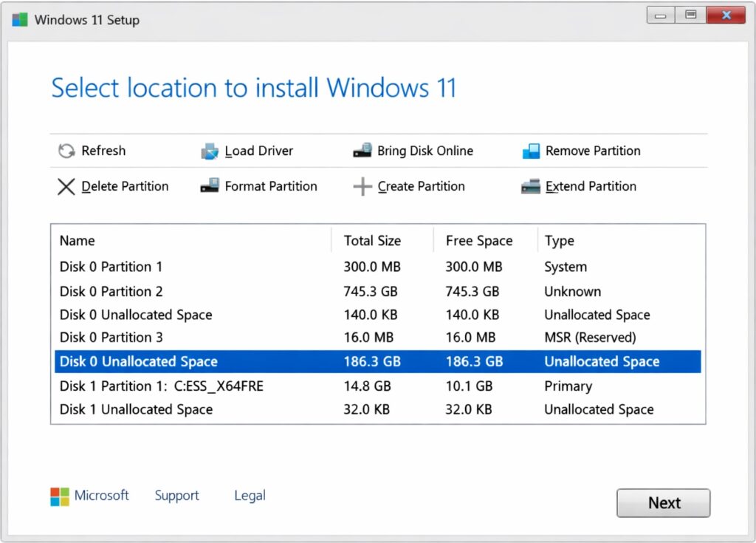This screenshot has width=756, height=543.
Task: Minimize the Windows 11 Setup window
Action: point(661,15)
